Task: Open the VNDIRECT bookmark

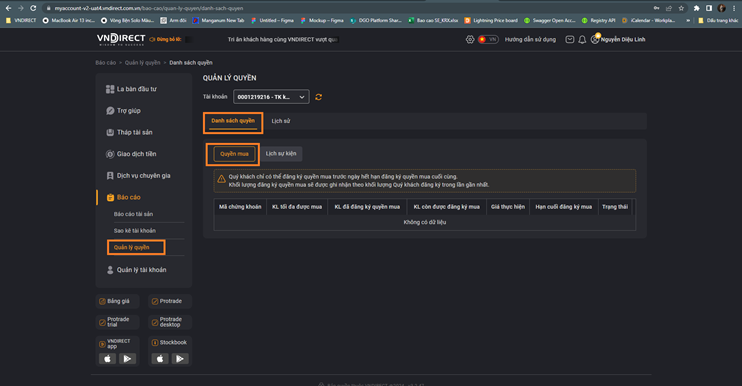Action: (x=21, y=20)
